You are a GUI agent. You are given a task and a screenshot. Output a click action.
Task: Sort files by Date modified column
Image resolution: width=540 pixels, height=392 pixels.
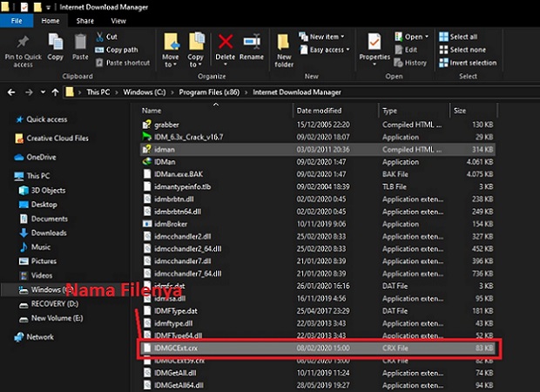tap(318, 112)
